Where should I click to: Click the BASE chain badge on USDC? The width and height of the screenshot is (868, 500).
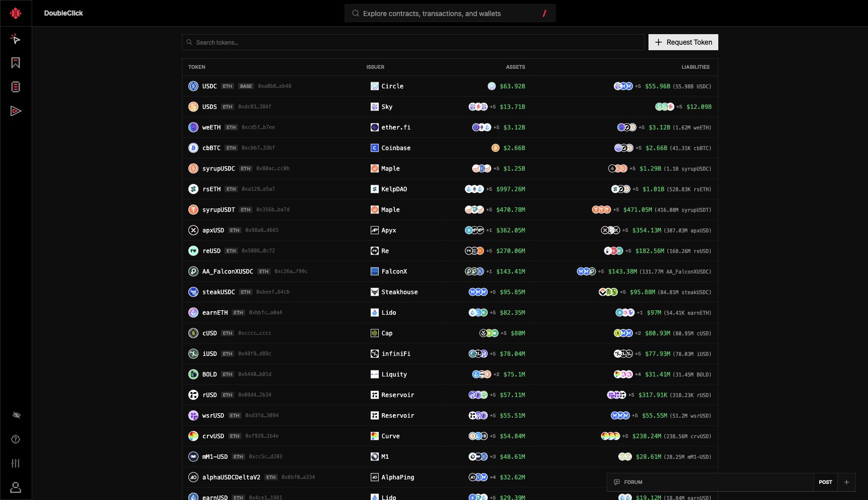pyautogui.click(x=246, y=86)
